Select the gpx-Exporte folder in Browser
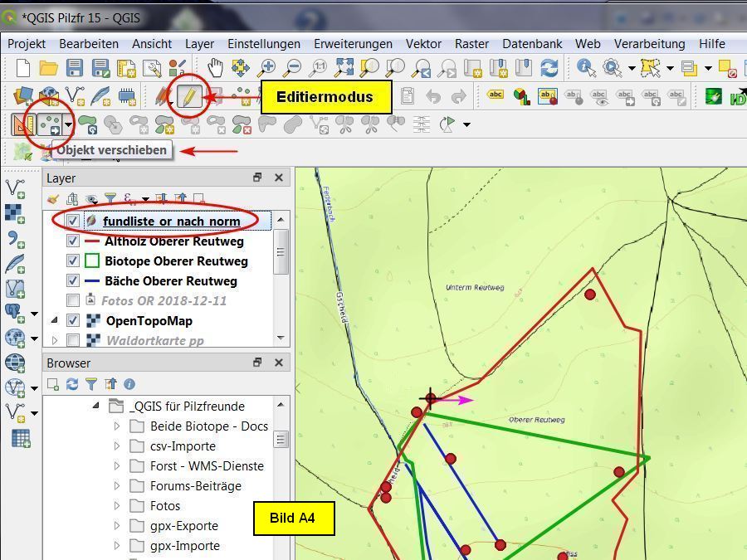This screenshot has width=747, height=560. point(183,526)
